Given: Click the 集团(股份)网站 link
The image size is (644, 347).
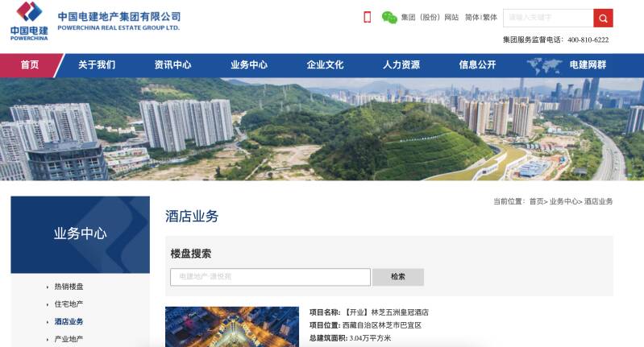Looking at the screenshot, I should pyautogui.click(x=430, y=17).
